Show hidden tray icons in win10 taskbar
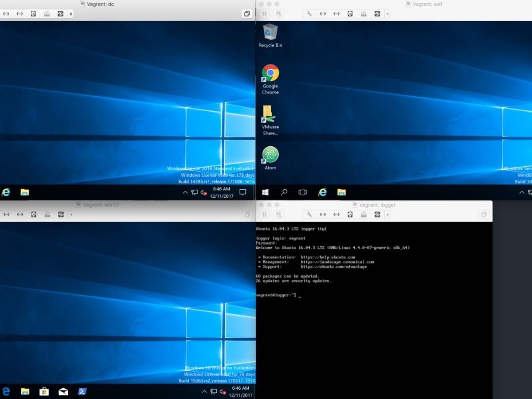This screenshot has width=532, height=399. point(204,392)
